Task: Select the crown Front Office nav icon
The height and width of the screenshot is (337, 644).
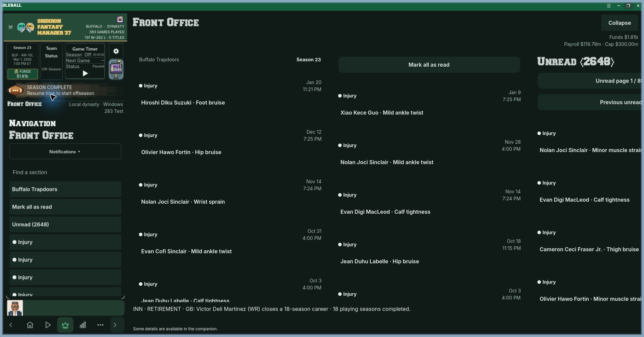Action: [x=65, y=325]
